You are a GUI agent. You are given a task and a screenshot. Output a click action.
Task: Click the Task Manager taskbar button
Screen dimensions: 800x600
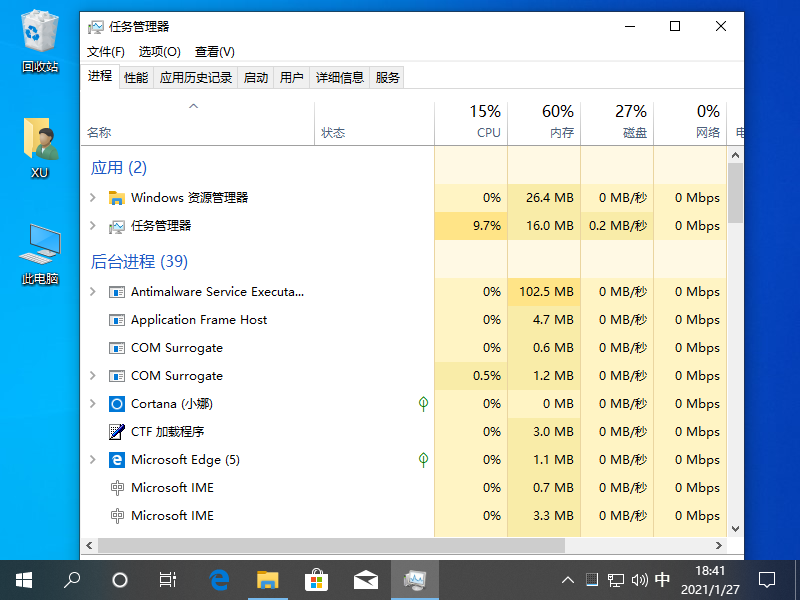click(x=415, y=580)
